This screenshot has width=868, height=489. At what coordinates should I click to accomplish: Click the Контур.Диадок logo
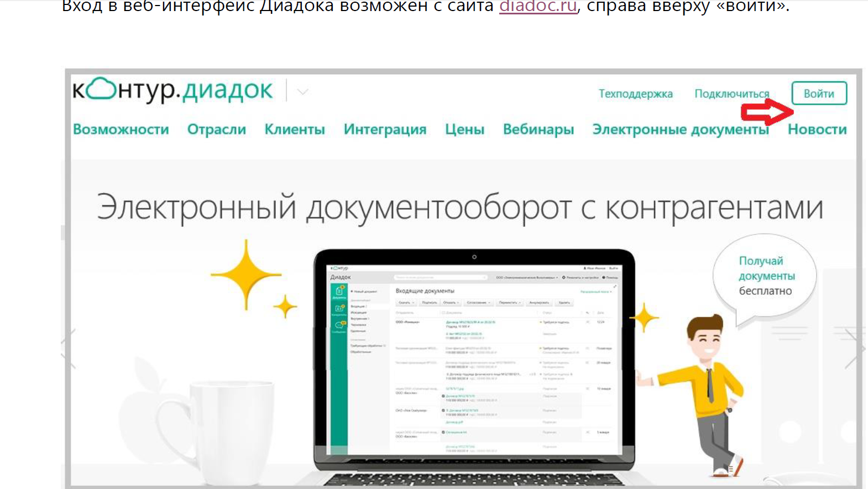(173, 90)
